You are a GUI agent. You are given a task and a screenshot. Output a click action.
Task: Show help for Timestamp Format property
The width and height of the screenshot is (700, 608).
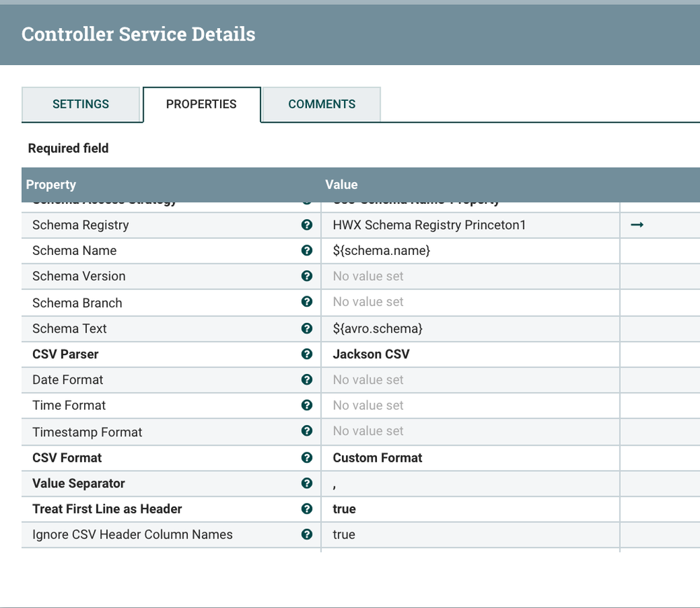click(x=307, y=431)
